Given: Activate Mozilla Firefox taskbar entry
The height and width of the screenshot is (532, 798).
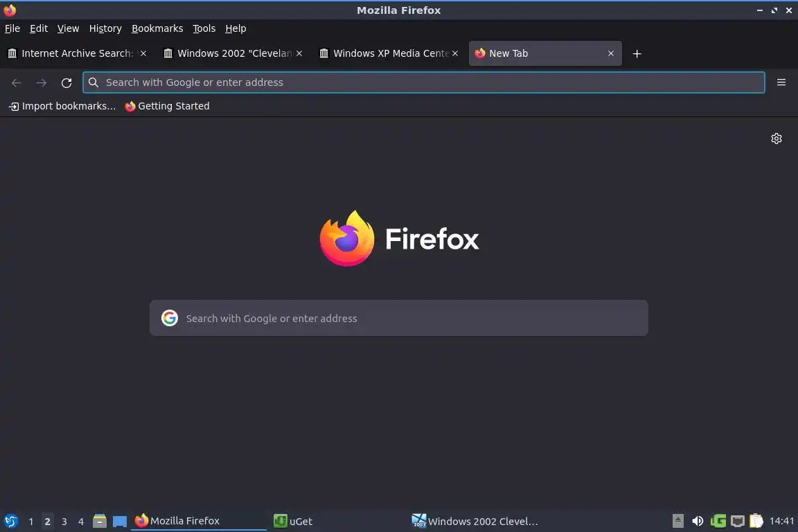Looking at the screenshot, I should click(199, 521).
